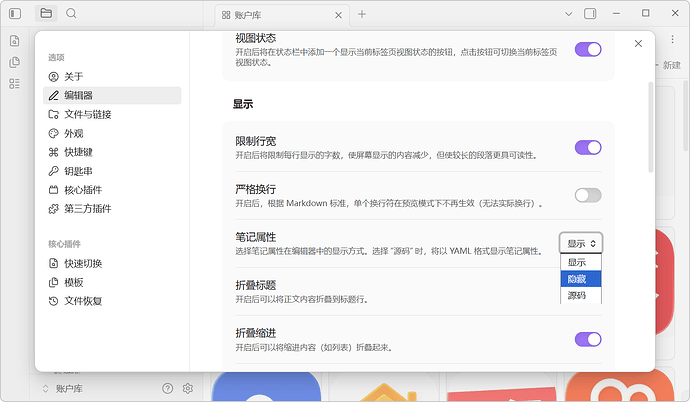Open the file explorer folder icon
The image size is (690, 402).
pos(46,13)
